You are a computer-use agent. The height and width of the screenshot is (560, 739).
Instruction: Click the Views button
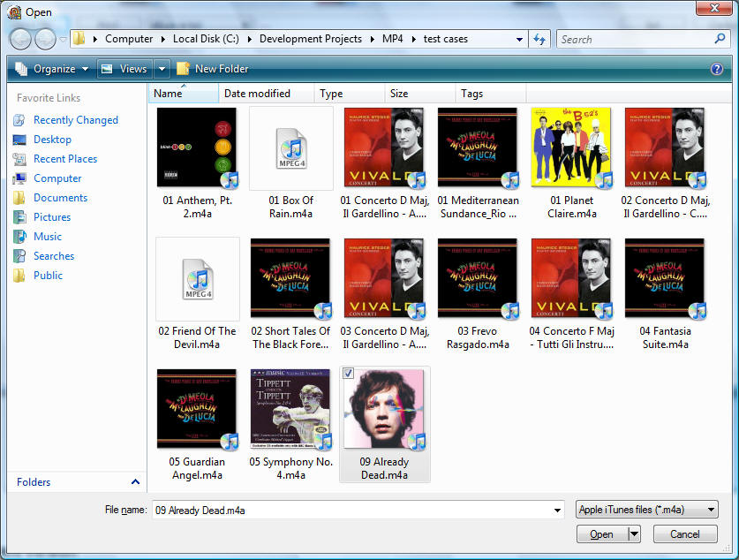pos(125,69)
